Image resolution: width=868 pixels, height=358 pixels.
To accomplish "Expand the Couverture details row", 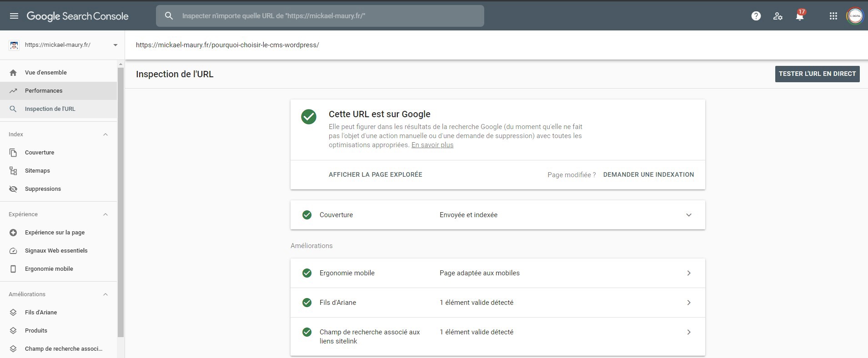I will [688, 215].
